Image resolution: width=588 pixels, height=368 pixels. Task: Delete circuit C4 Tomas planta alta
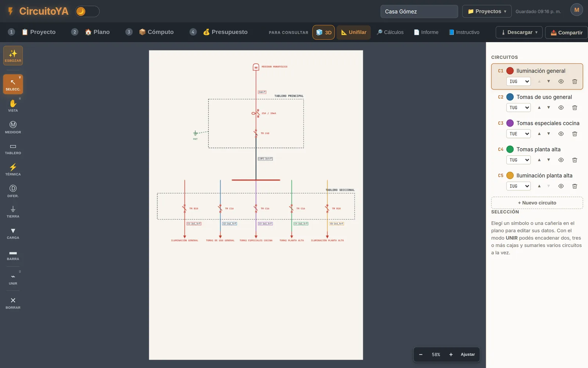575,160
